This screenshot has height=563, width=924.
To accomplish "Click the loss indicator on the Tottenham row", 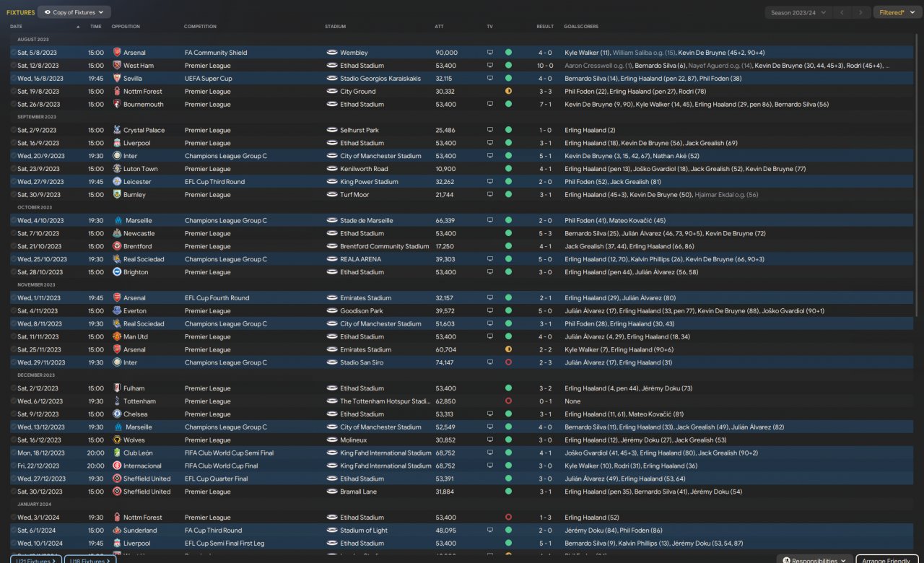I will 508,401.
